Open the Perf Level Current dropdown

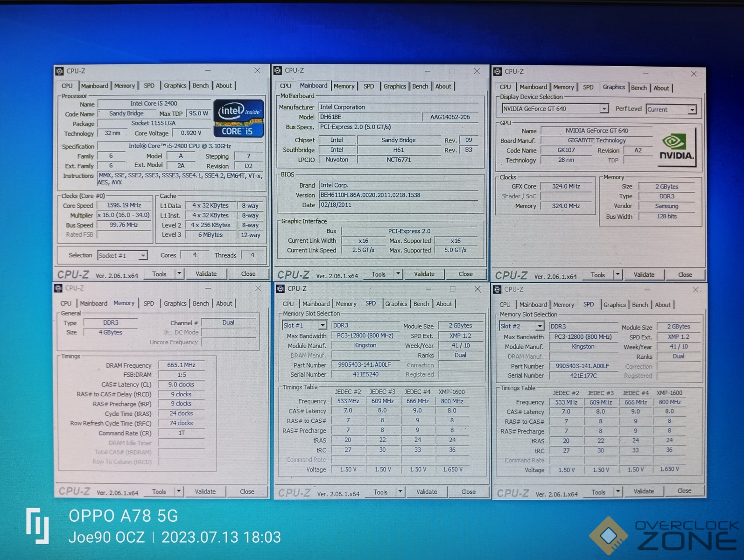click(x=692, y=110)
